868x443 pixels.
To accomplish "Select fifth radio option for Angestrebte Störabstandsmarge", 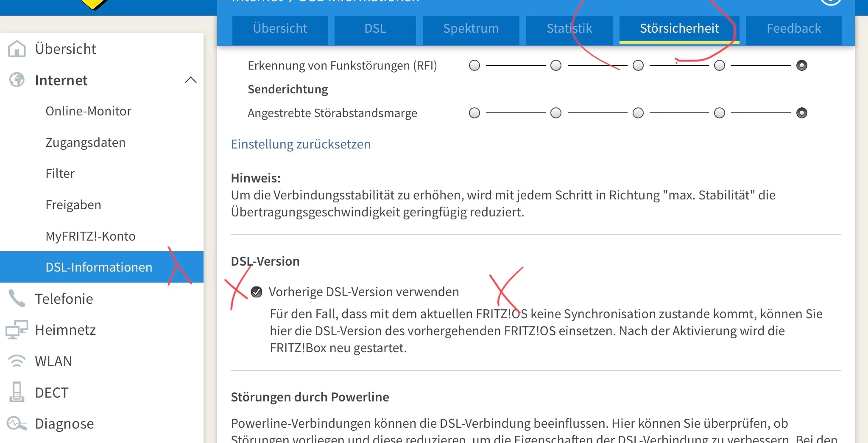I will [802, 113].
